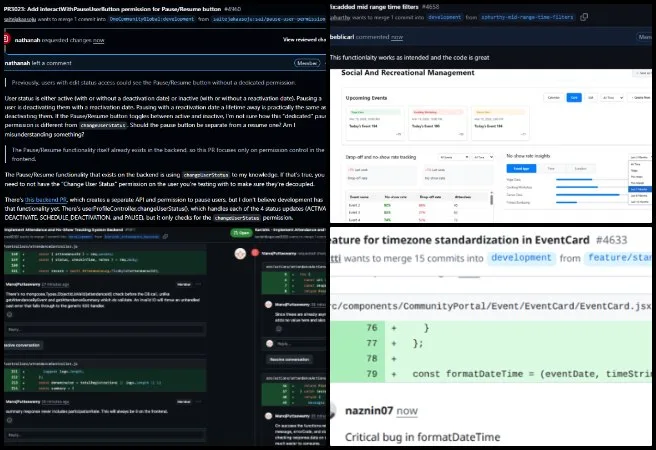Open the naznin07 profile link

click(x=369, y=411)
